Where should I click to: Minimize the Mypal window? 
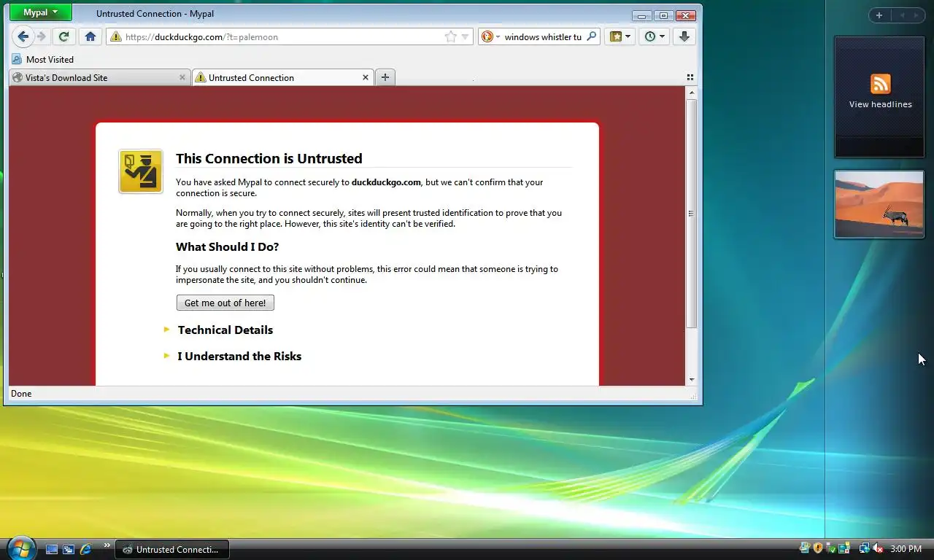pos(642,15)
